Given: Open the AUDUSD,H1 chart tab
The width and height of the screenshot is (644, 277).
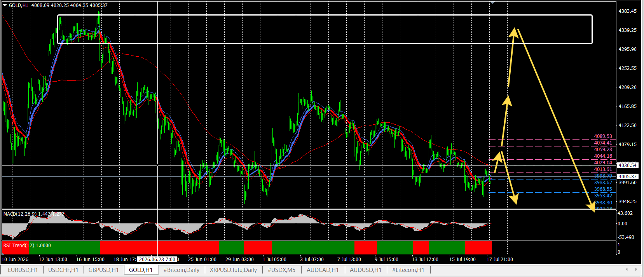Looking at the screenshot, I should (365, 270).
